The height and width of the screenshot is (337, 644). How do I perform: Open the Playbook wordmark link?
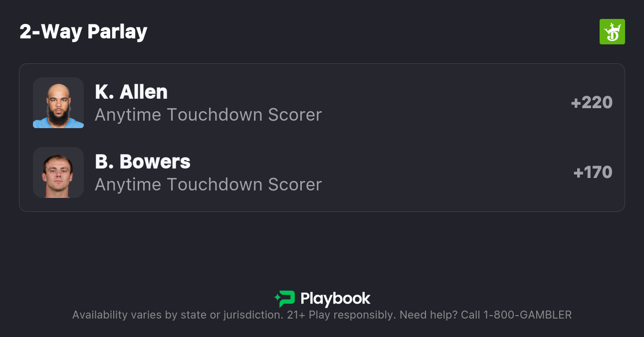(335, 299)
